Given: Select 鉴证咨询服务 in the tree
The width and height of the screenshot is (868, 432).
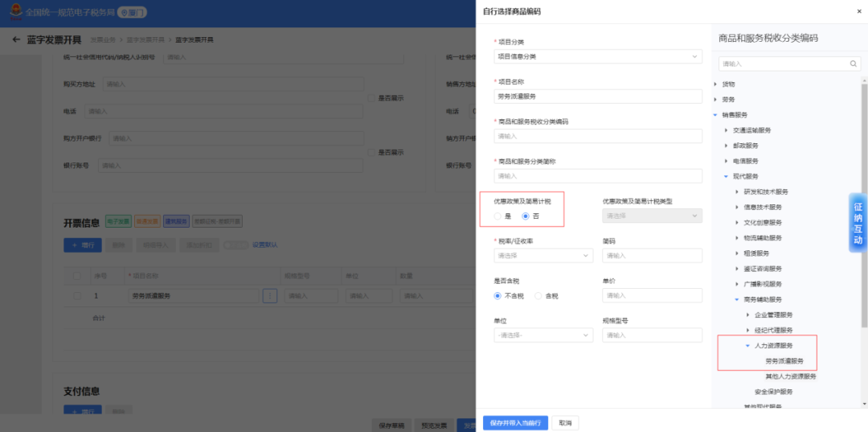Looking at the screenshot, I should [x=763, y=269].
